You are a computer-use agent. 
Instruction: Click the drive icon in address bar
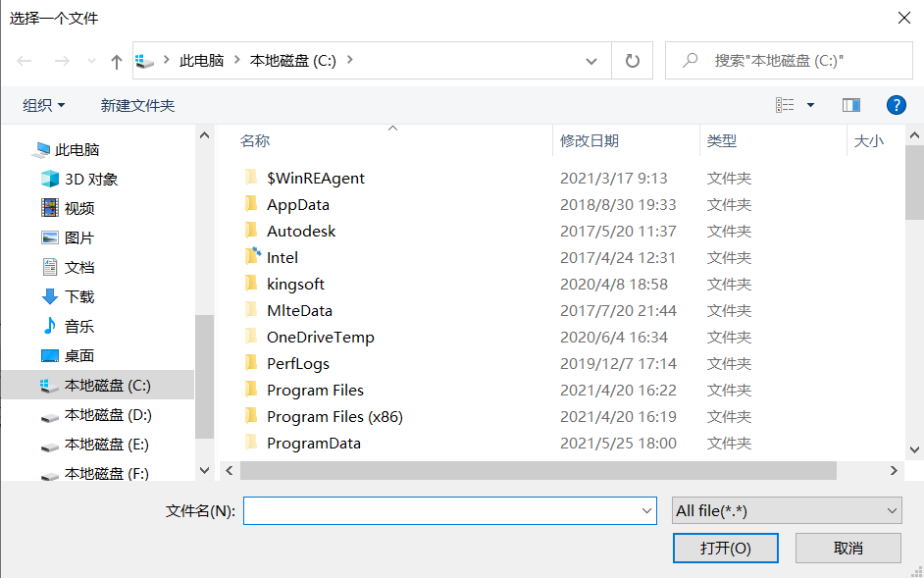(x=144, y=60)
